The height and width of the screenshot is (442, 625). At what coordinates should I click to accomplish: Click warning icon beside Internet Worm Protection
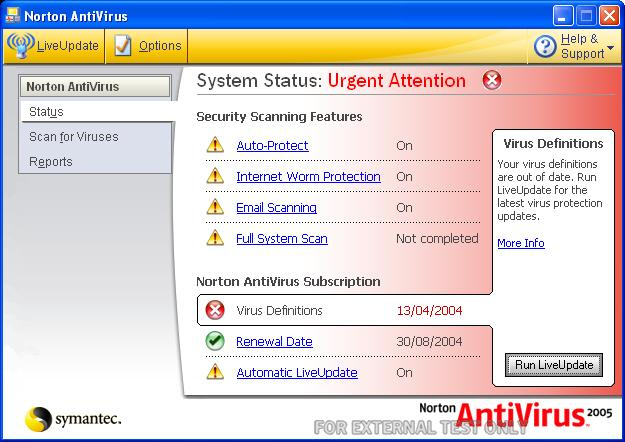(215, 177)
